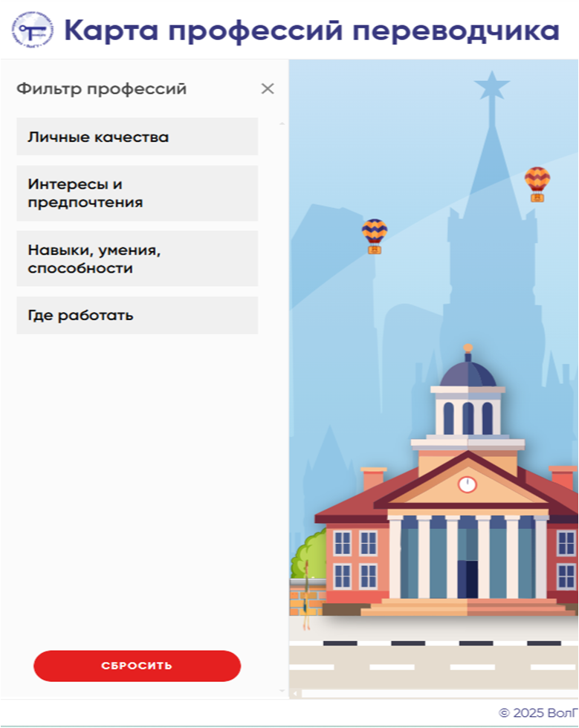The width and height of the screenshot is (579, 728).
Task: Click the Карта профессий переводчика title
Action: click(311, 30)
